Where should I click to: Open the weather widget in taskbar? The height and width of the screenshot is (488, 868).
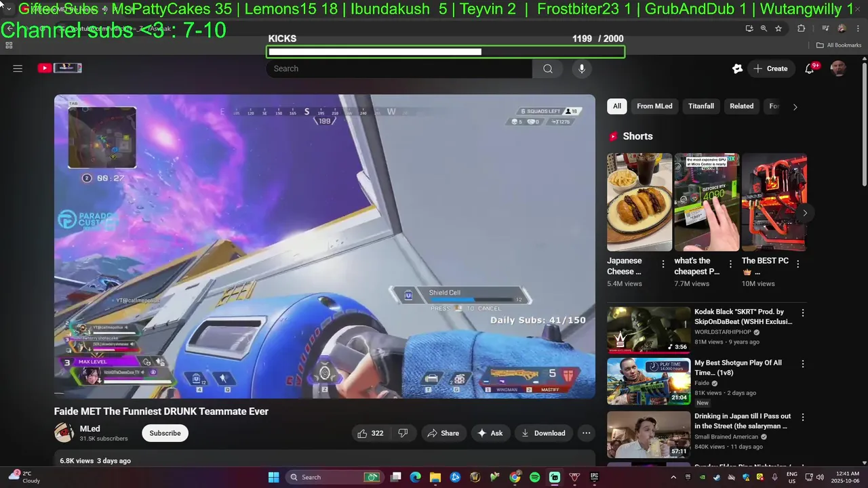pos(23,477)
